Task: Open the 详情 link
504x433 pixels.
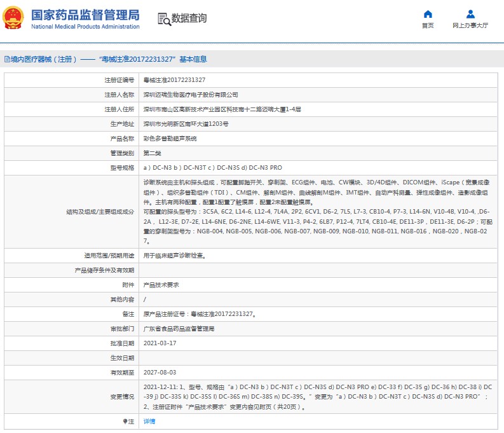Action: click(x=149, y=422)
